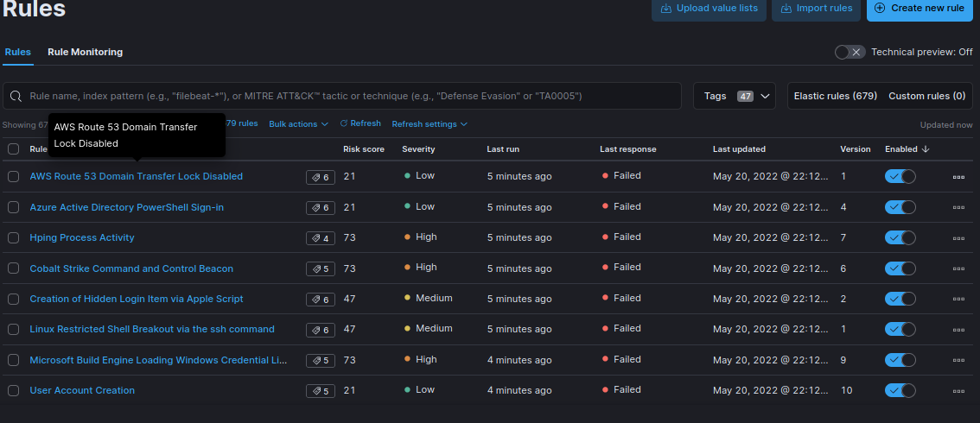
Task: Open tags badge for Hidden Login Item rule
Action: [x=321, y=300]
